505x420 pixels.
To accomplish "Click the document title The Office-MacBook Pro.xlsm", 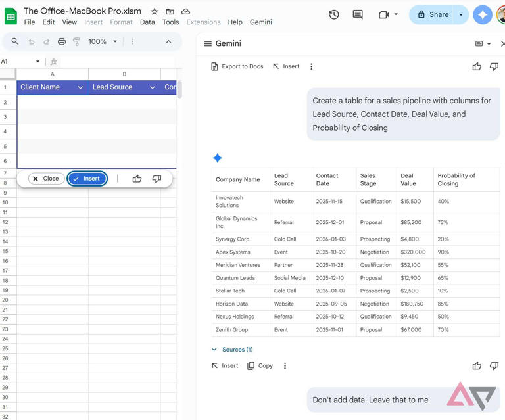I will 82,11.
